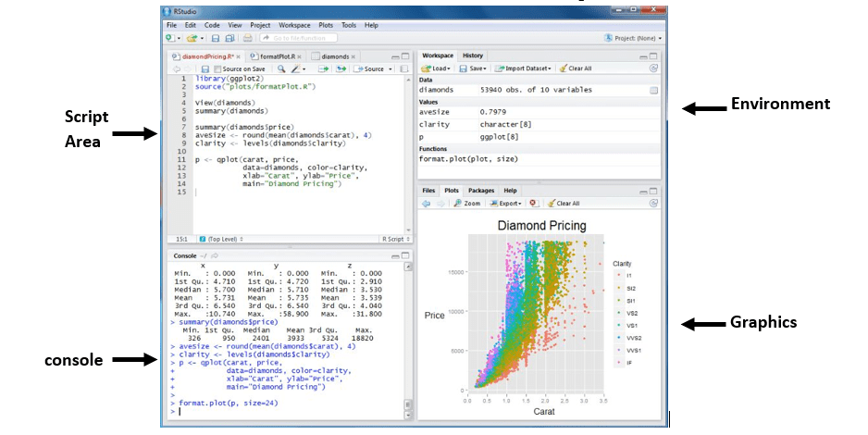
Task: Open the Project menu
Action: point(260,25)
